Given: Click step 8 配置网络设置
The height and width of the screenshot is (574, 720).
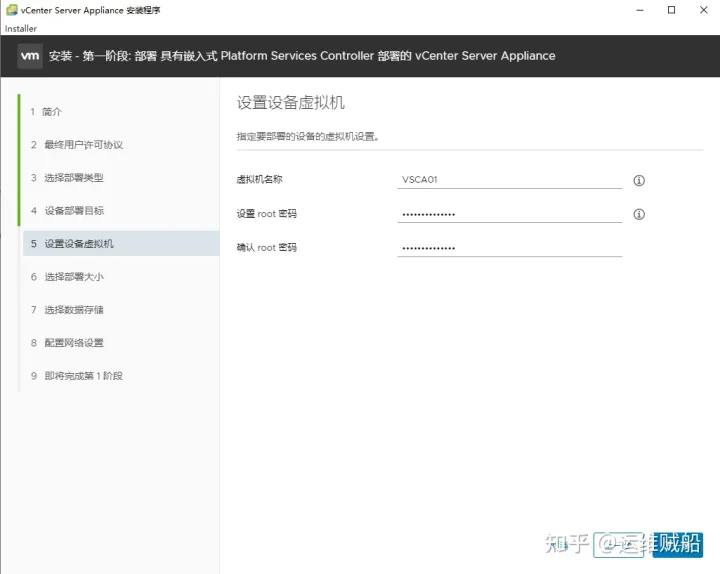Looking at the screenshot, I should 73,343.
